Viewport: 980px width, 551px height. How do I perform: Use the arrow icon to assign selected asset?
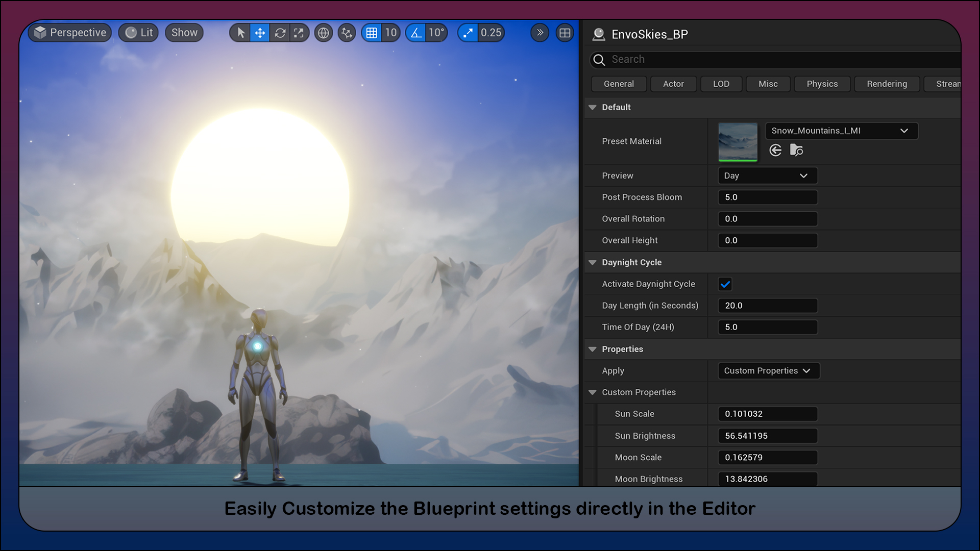[x=775, y=150]
